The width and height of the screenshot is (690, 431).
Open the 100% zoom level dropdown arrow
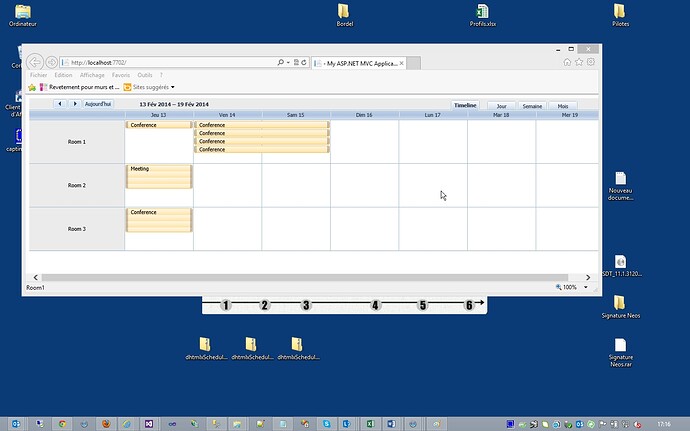point(586,287)
